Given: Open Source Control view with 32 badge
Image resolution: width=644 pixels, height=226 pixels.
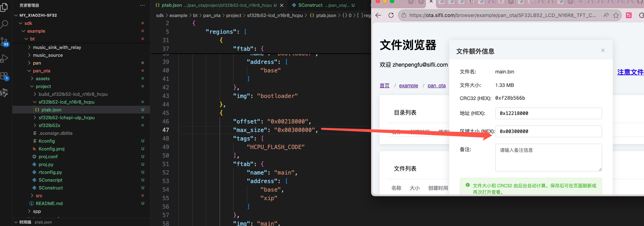Looking at the screenshot, I should (4, 42).
